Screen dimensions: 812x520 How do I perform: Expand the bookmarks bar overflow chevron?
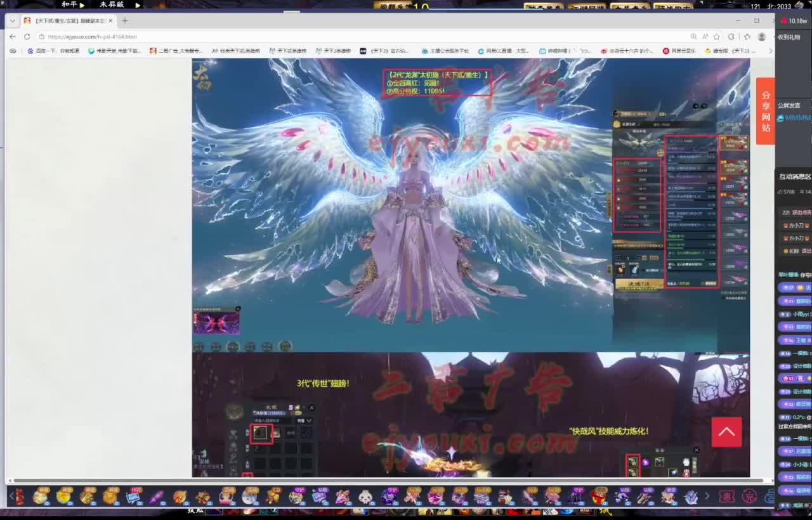pyautogui.click(x=770, y=51)
